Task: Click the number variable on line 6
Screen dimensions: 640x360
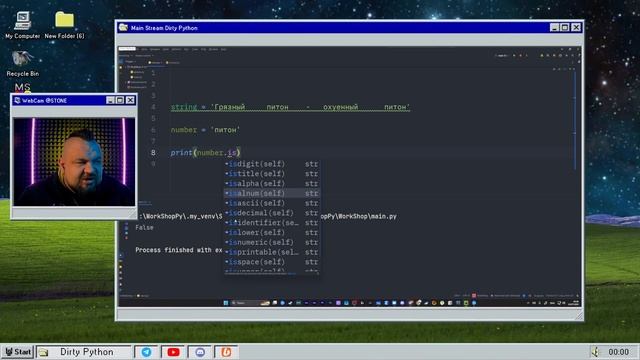Action: [x=184, y=130]
